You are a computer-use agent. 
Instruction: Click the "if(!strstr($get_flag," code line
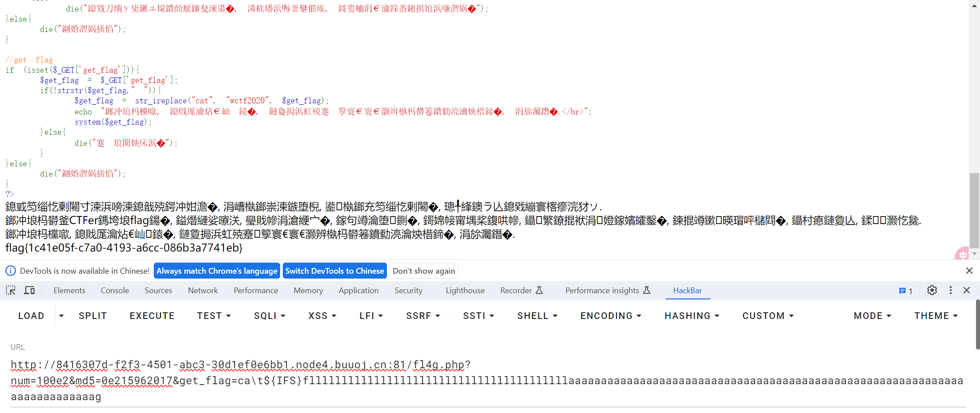tap(101, 90)
